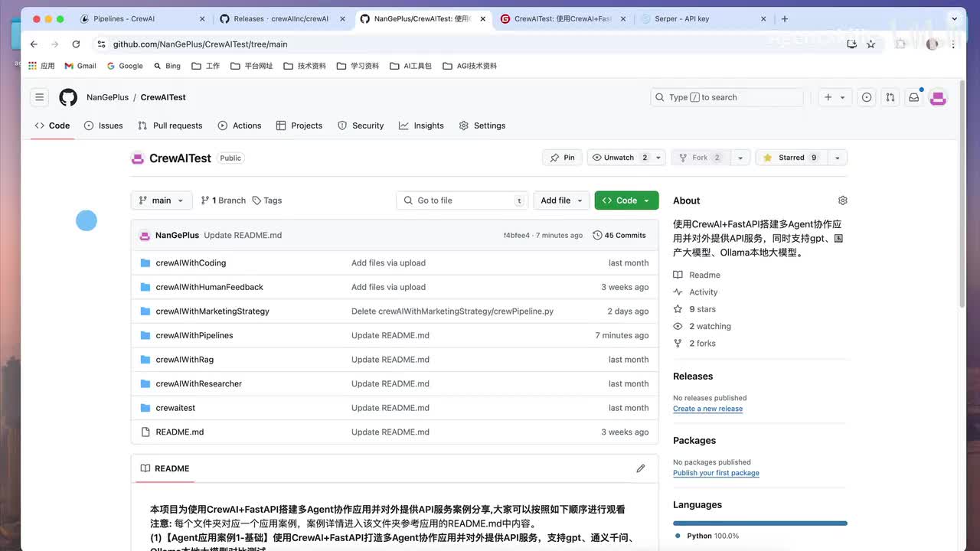
Task: Switch to Serper API key browser tab
Action: [x=703, y=18]
